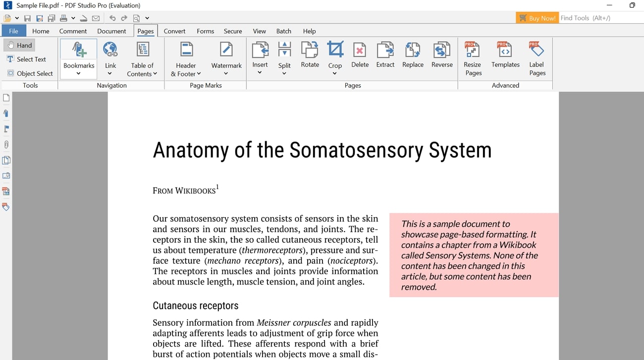The height and width of the screenshot is (360, 644).
Task: Expand the open file arrow in quick toolbar
Action: [17, 18]
